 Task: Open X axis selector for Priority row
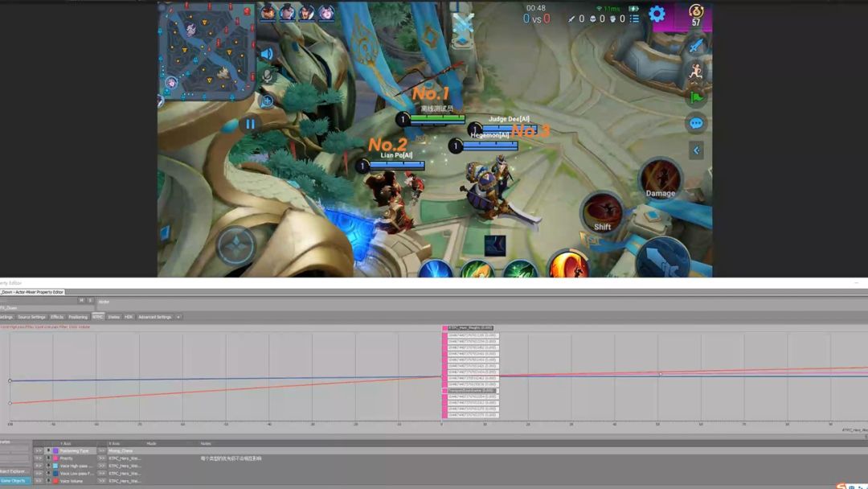[x=102, y=458]
